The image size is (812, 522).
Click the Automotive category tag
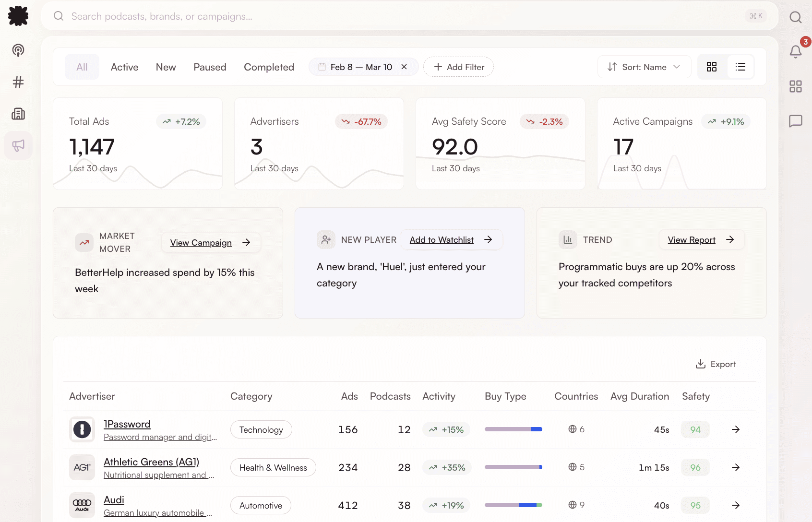coord(261,505)
